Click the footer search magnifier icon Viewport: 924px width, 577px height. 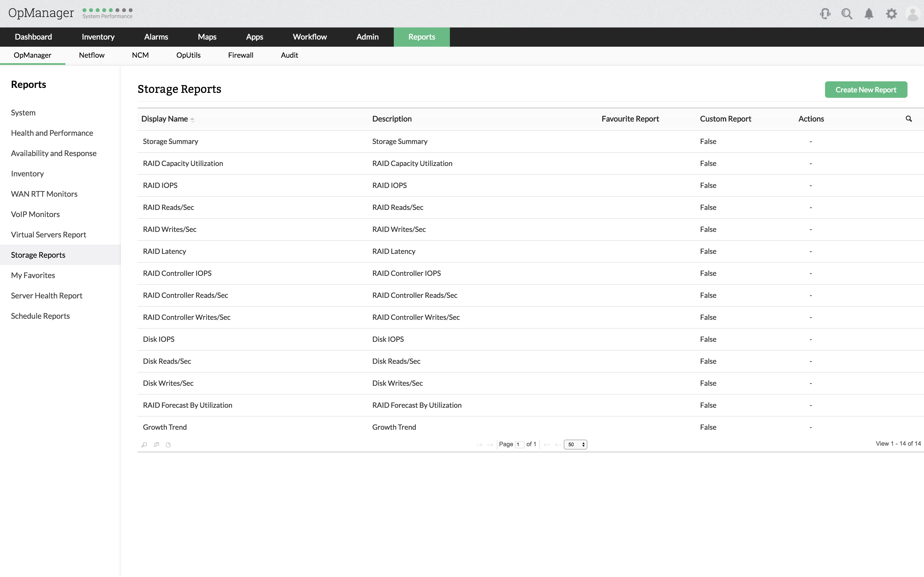pyautogui.click(x=144, y=445)
